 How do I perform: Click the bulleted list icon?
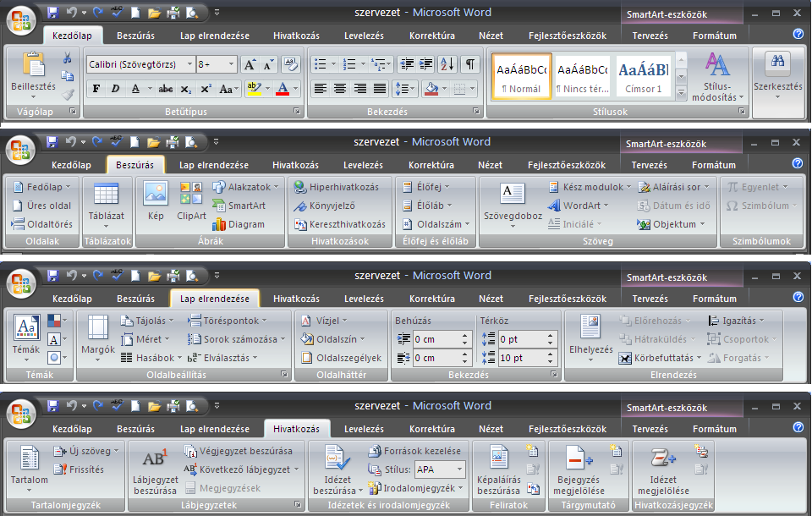pos(321,64)
